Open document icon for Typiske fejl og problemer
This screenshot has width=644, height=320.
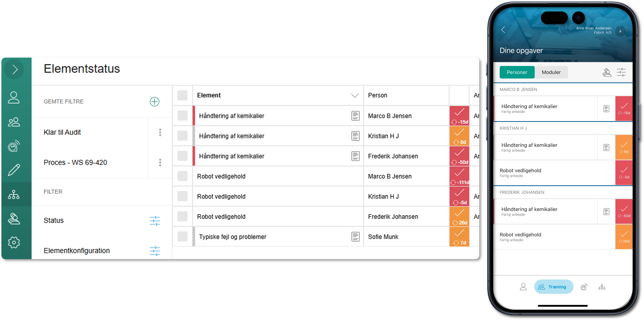(x=355, y=237)
